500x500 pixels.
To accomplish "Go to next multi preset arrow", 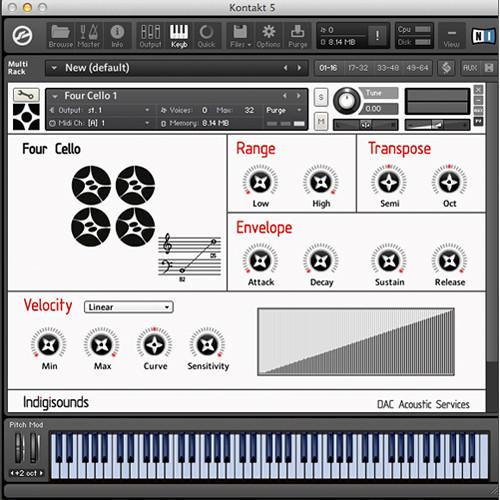I will click(299, 68).
